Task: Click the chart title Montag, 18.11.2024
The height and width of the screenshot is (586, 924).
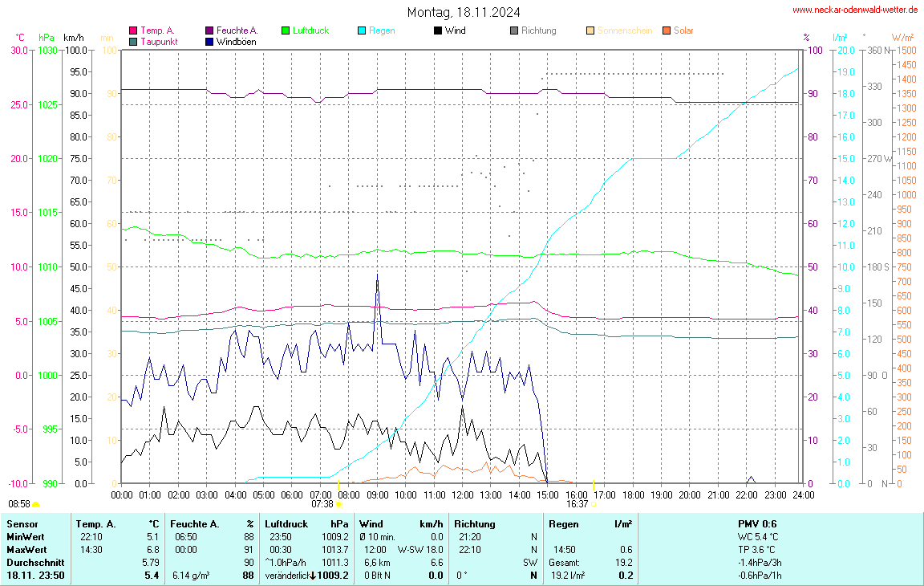Action: point(463,12)
